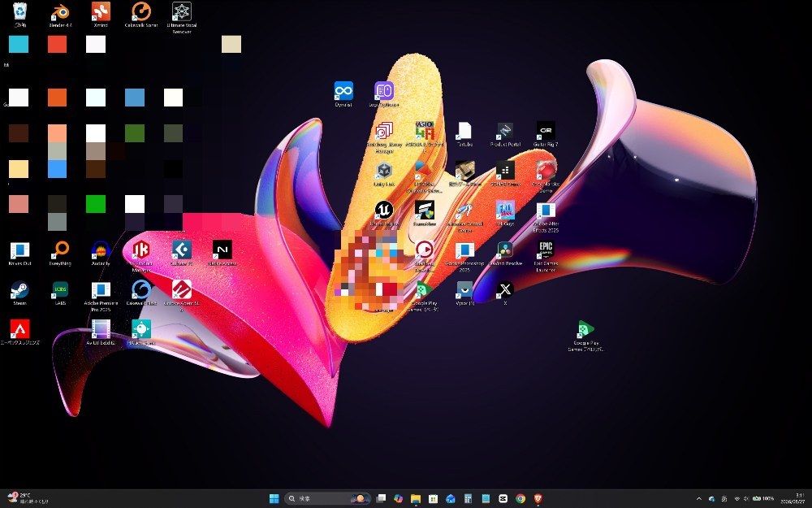Select the Unity Hub shortcut
The width and height of the screenshot is (812, 508).
pyautogui.click(x=384, y=174)
